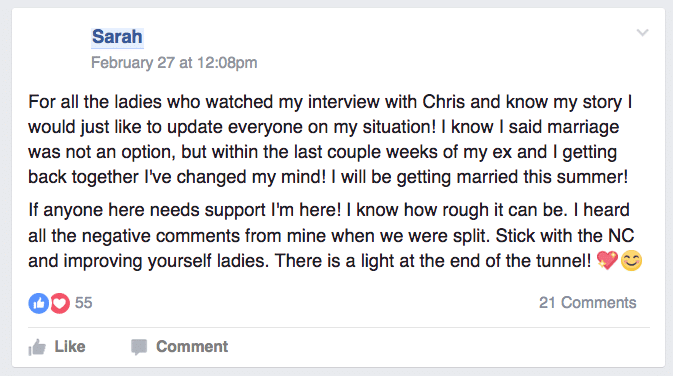The width and height of the screenshot is (673, 376).
Task: Open the post options chevron menu
Action: (x=642, y=33)
